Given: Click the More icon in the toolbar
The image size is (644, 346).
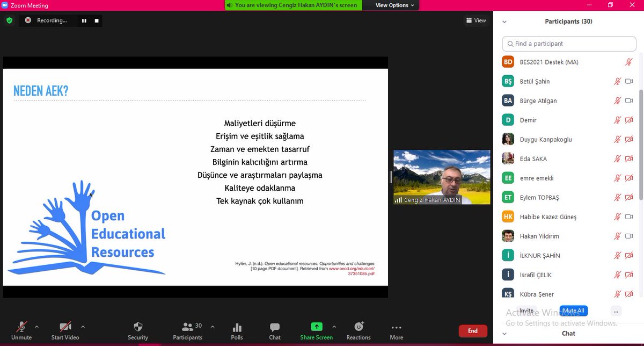Looking at the screenshot, I should pyautogui.click(x=396, y=330).
